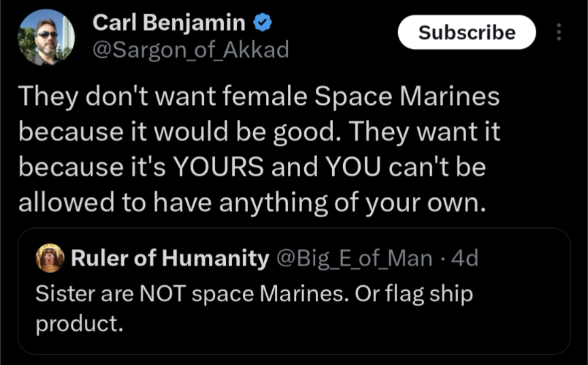Click the word 'product.' in quoted post

(x=80, y=323)
